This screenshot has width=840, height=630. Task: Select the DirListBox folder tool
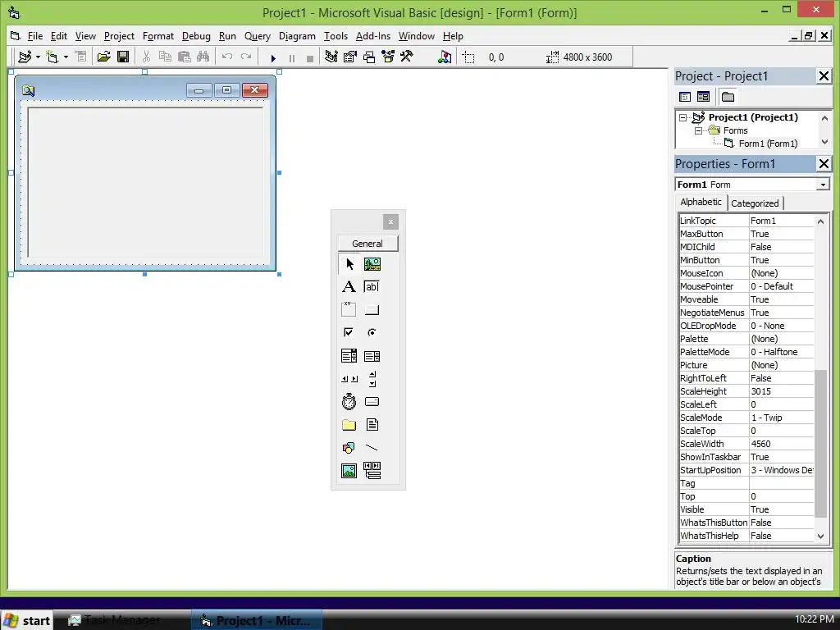click(x=349, y=425)
